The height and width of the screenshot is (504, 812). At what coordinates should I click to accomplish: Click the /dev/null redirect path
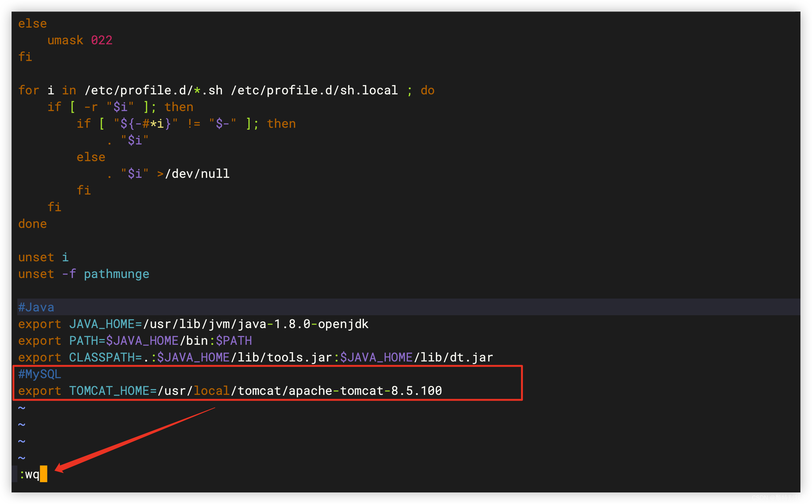coord(197,174)
